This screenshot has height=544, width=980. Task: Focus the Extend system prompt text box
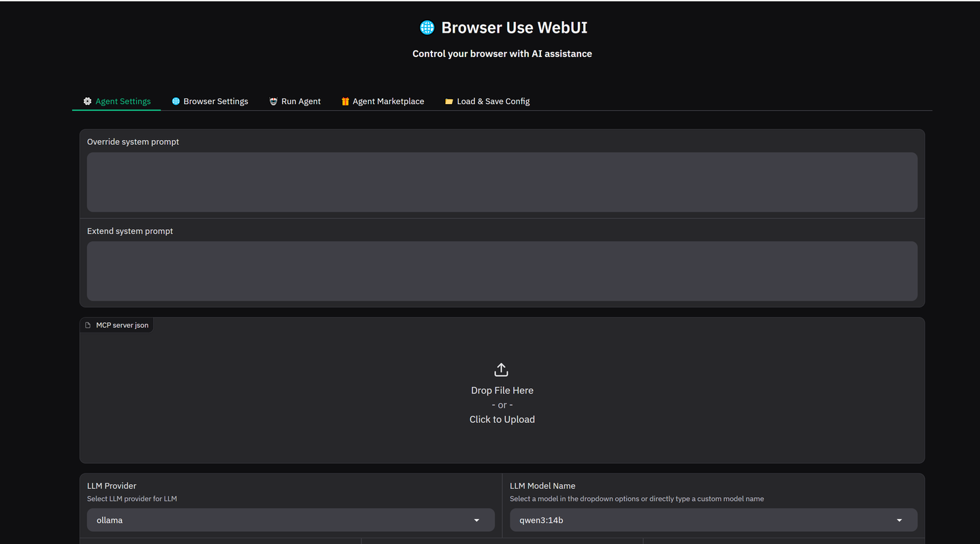tap(502, 271)
